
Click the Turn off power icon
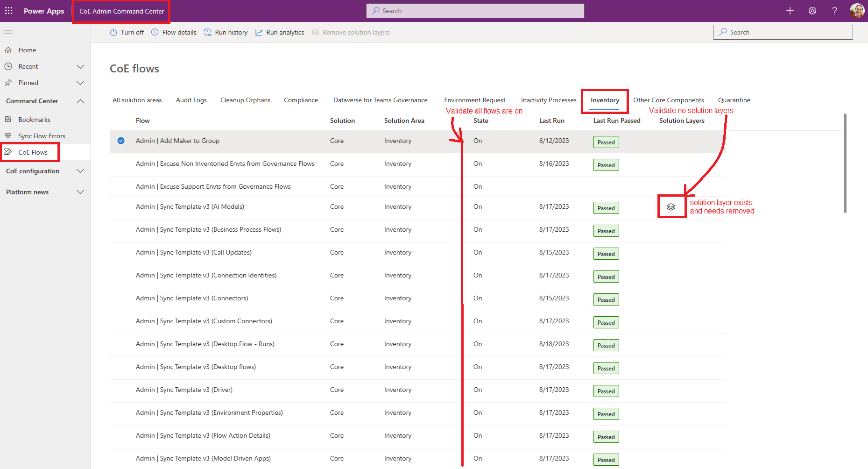tap(113, 32)
